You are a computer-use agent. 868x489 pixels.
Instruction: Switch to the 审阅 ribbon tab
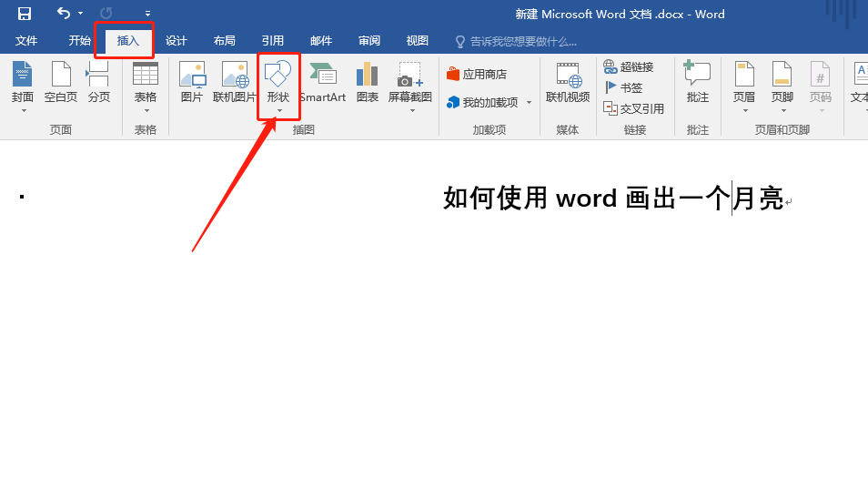[x=369, y=40]
